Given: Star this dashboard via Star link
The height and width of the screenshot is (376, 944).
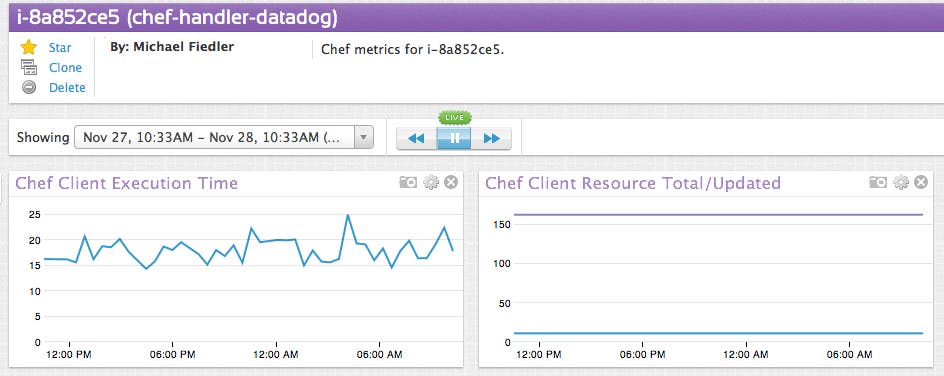Looking at the screenshot, I should tap(60, 48).
